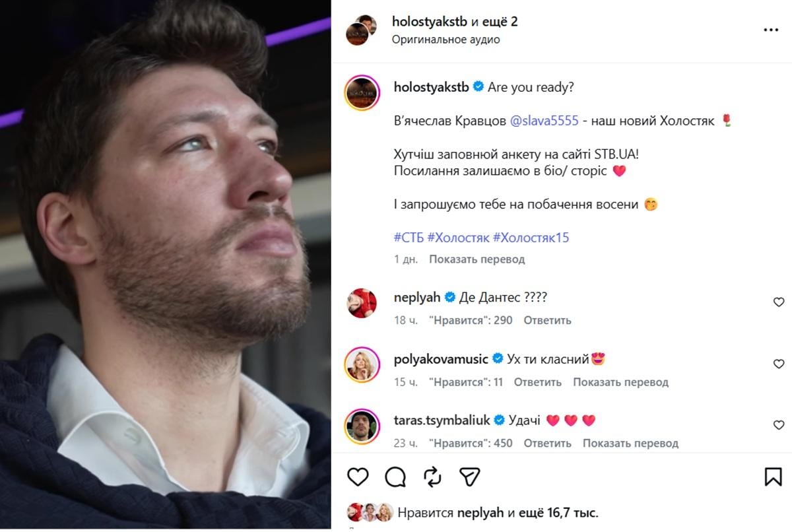Click the repost arrows icon
Image resolution: width=792 pixels, height=532 pixels.
click(432, 477)
